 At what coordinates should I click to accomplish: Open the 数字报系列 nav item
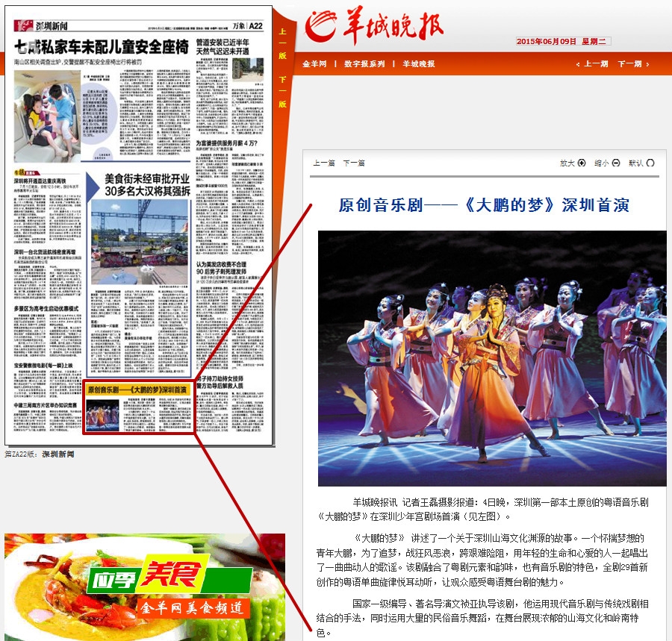tap(364, 64)
